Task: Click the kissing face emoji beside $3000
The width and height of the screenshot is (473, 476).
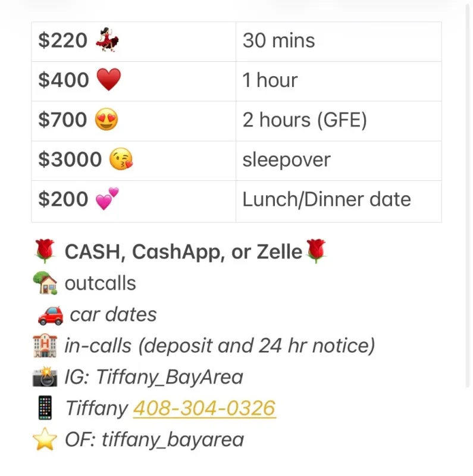Action: [x=121, y=159]
